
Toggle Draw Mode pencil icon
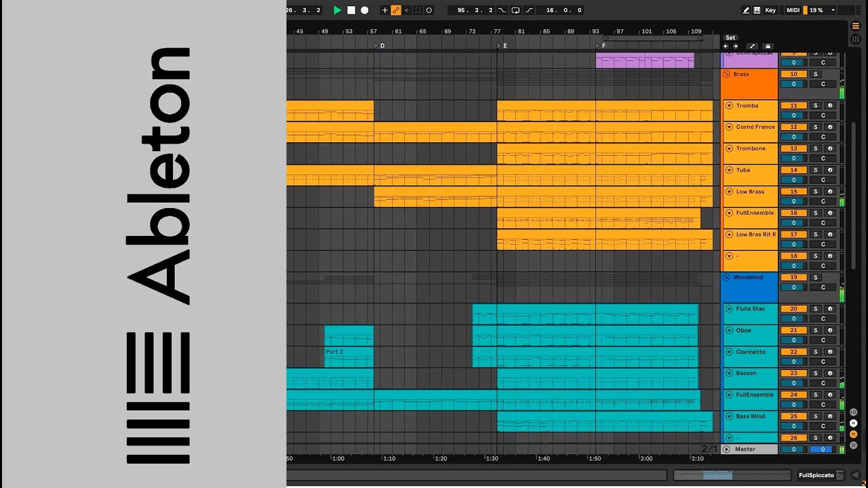747,10
